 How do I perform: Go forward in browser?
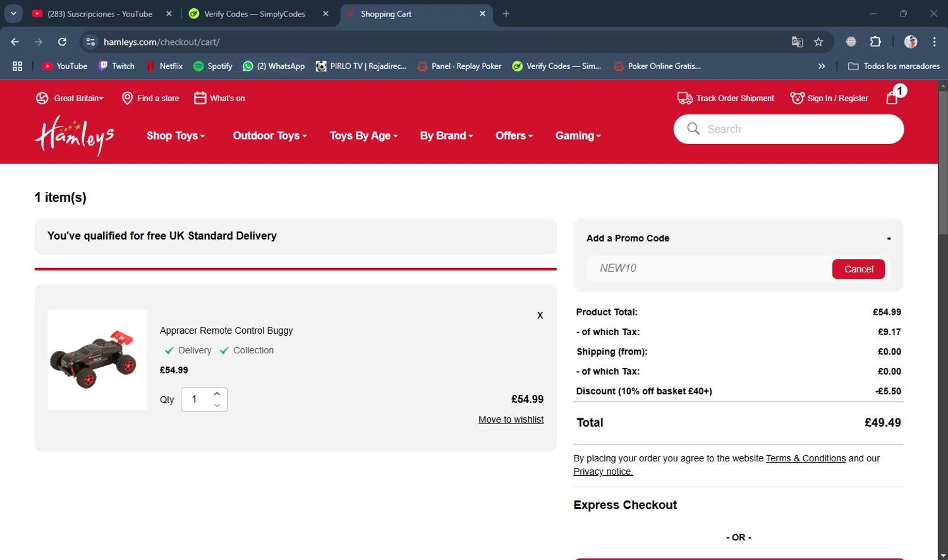39,42
